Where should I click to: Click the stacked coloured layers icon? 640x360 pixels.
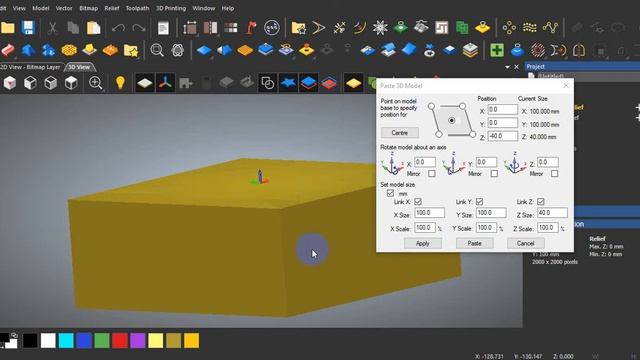pyautogui.click(x=470, y=50)
